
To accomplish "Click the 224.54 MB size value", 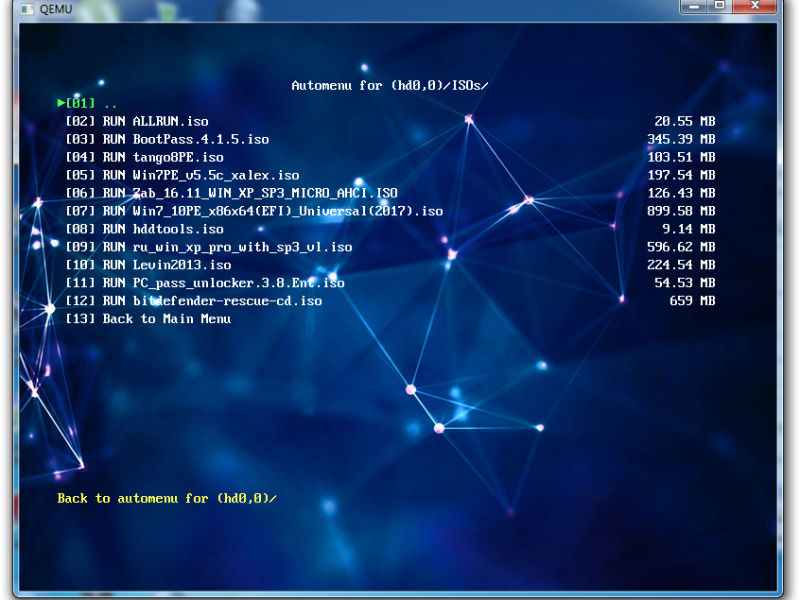I will point(681,265).
